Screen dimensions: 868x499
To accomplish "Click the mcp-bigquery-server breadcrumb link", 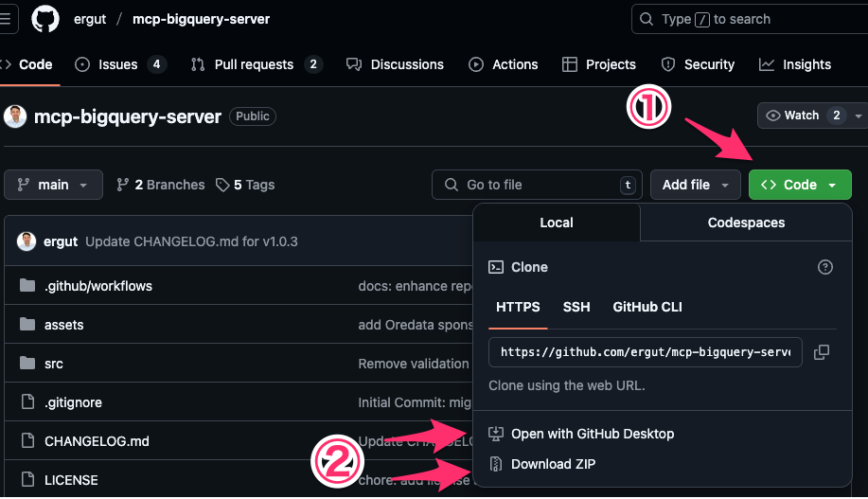I will 201,19.
